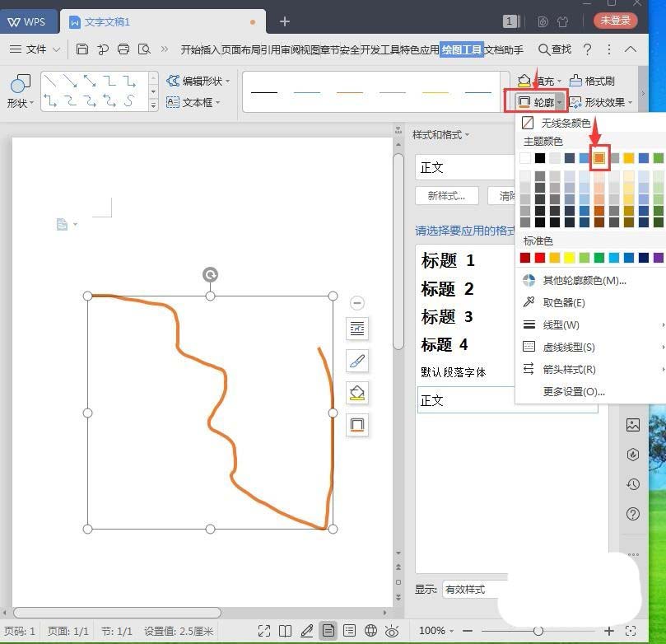This screenshot has height=644, width=666.
Task: Apply the Heading 3 (标题 3) style
Action: [x=447, y=317]
